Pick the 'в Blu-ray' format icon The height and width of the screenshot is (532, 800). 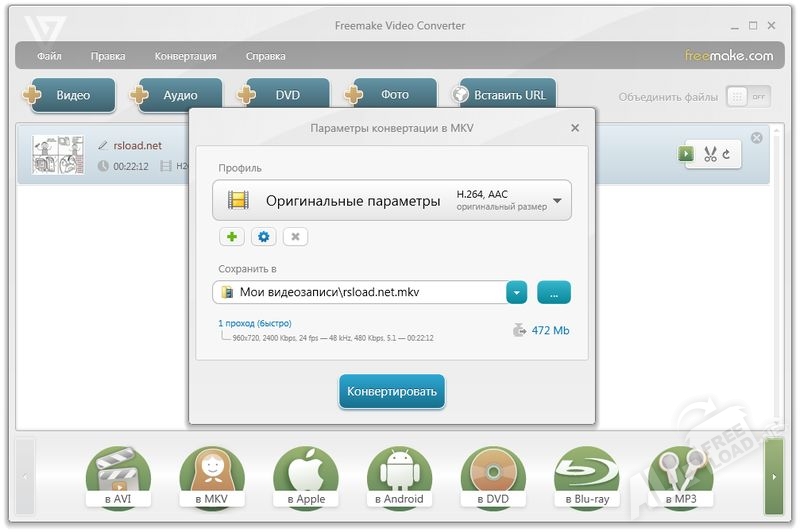(x=587, y=476)
